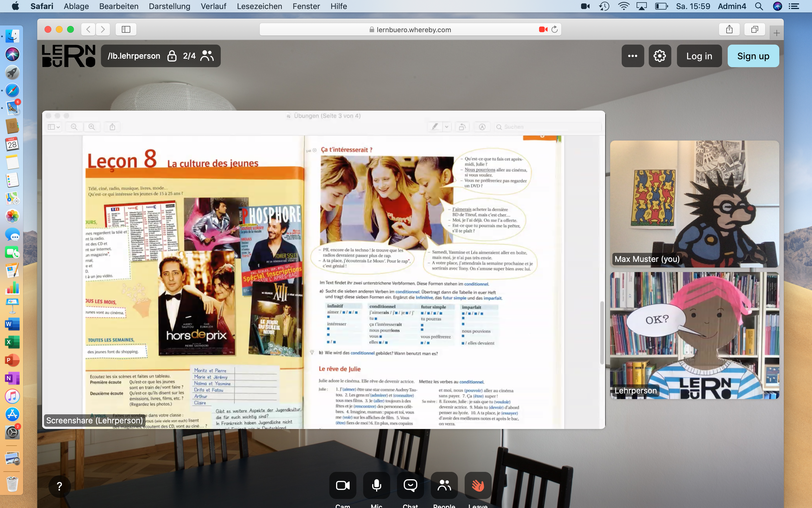Image resolution: width=812 pixels, height=508 pixels.
Task: Select Max Muster video tile
Action: click(694, 204)
